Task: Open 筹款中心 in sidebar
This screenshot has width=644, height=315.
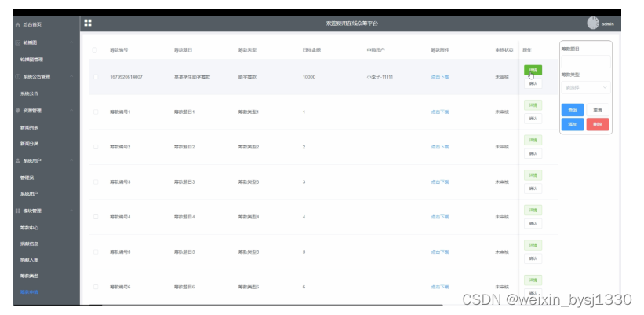Action: pyautogui.click(x=30, y=228)
